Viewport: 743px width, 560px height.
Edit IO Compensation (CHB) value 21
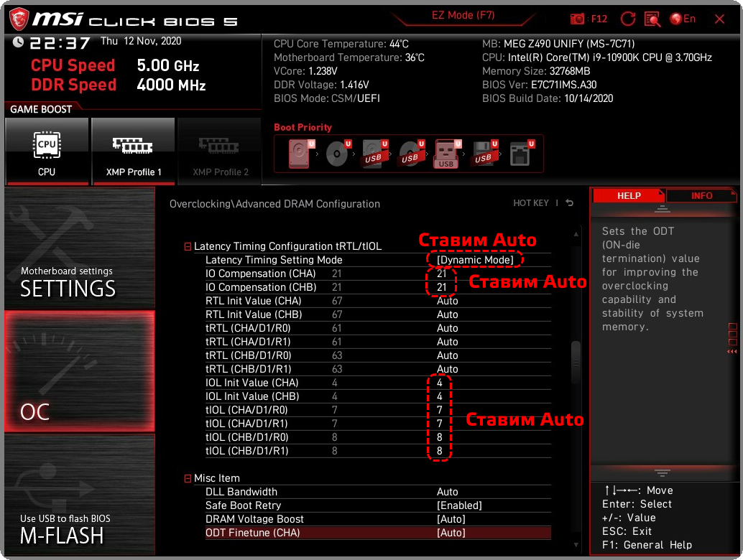tap(442, 287)
